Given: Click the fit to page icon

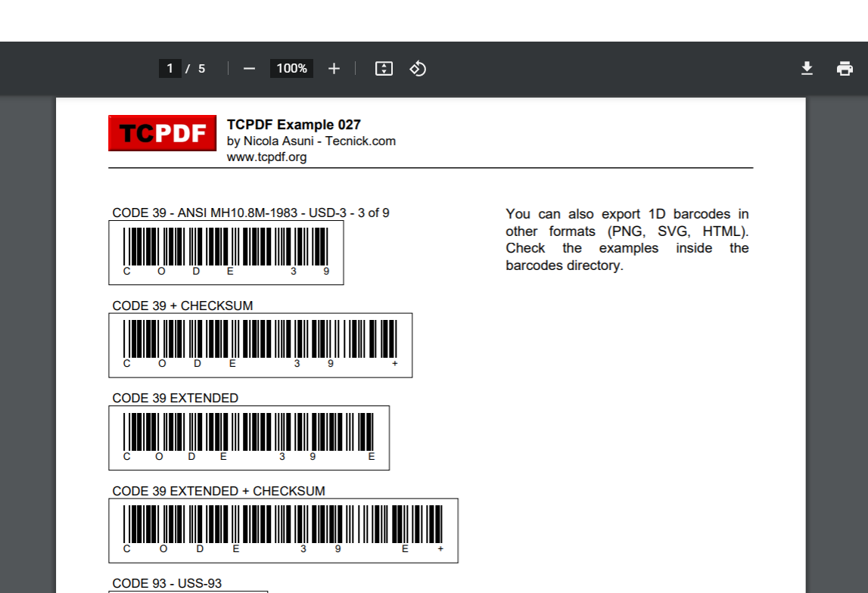Looking at the screenshot, I should (384, 69).
